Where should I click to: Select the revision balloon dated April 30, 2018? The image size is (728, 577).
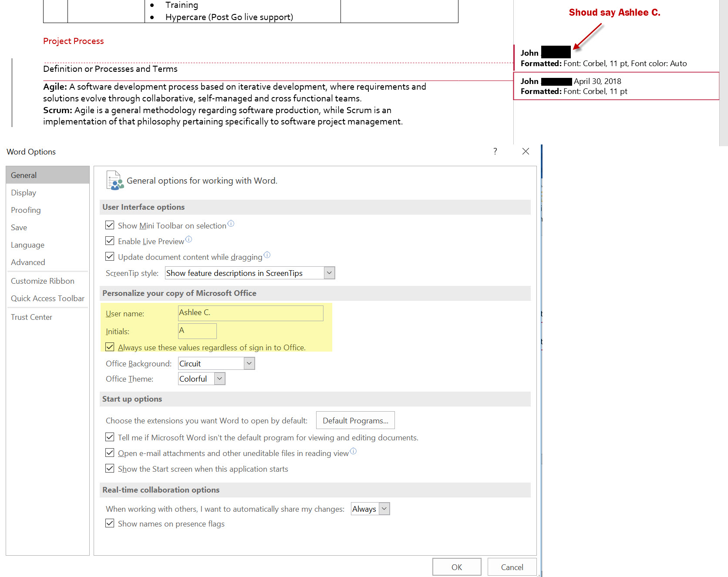click(616, 86)
